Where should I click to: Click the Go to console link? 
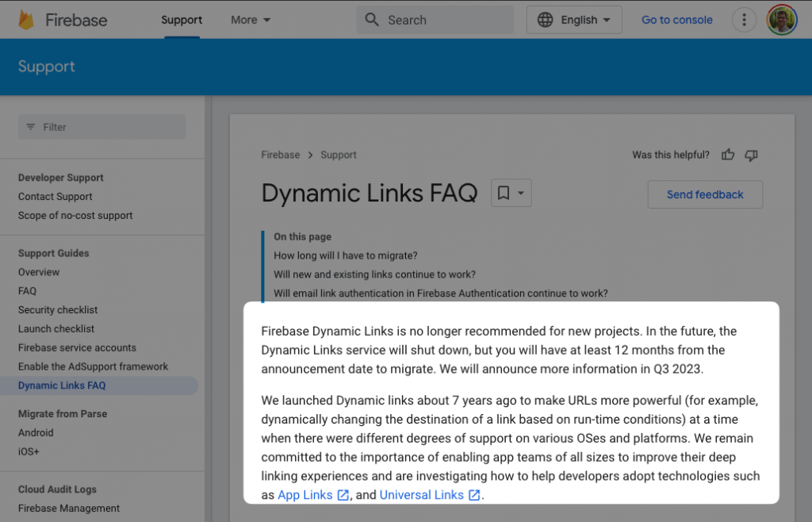(x=677, y=20)
